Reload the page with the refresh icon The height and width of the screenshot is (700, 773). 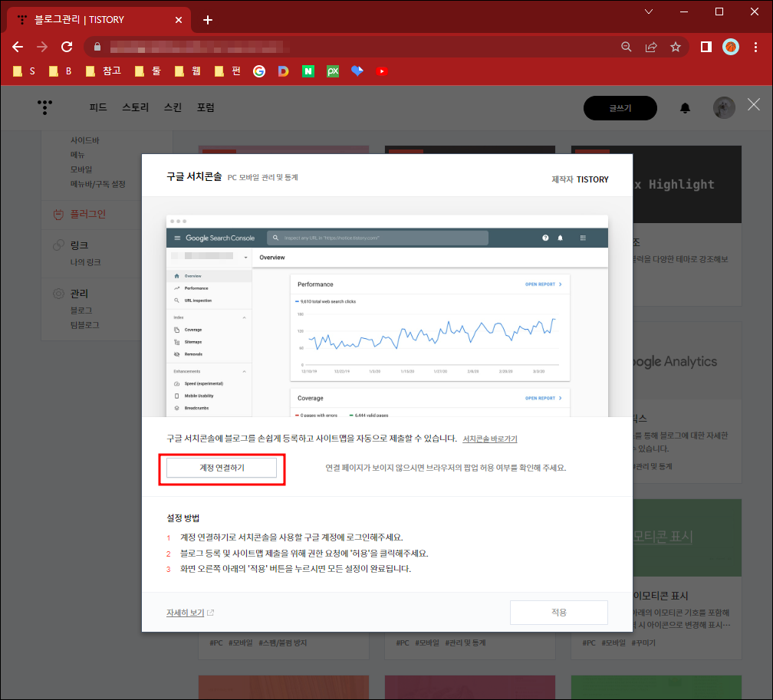[x=67, y=46]
